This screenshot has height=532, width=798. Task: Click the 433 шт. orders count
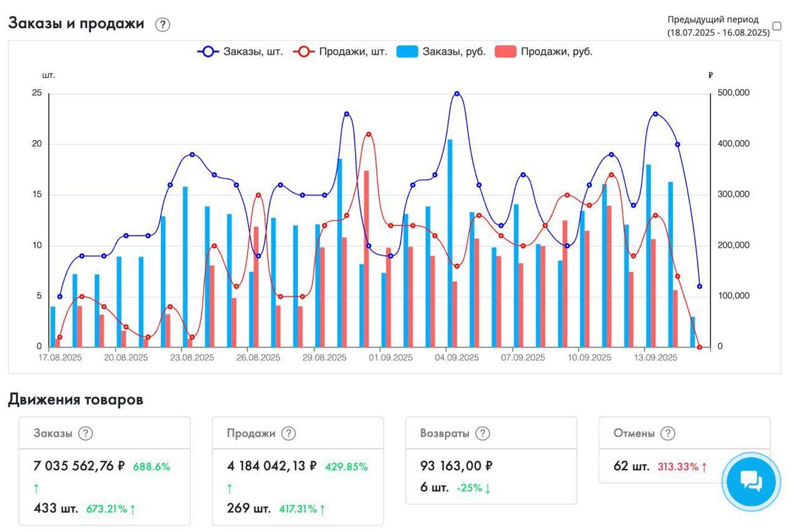click(56, 509)
